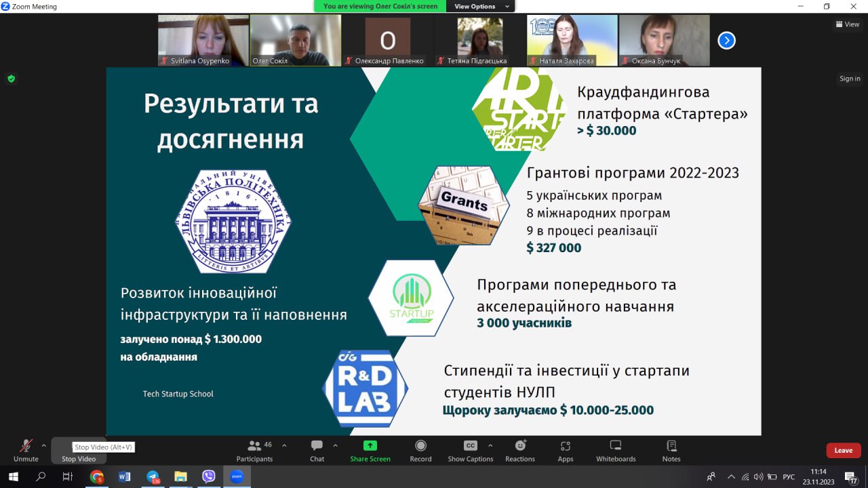Click the Sign in button
Screen dimensions: 868x488
click(850, 79)
